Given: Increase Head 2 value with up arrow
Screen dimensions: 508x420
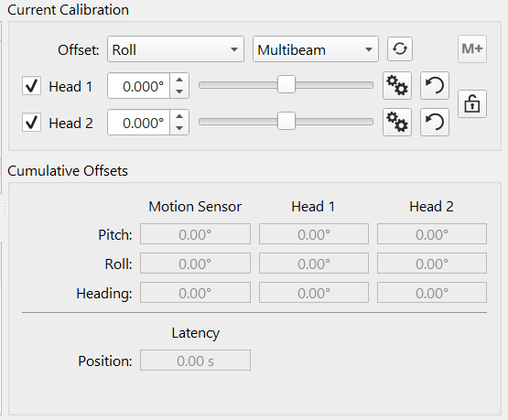Looking at the screenshot, I should click(x=179, y=116).
